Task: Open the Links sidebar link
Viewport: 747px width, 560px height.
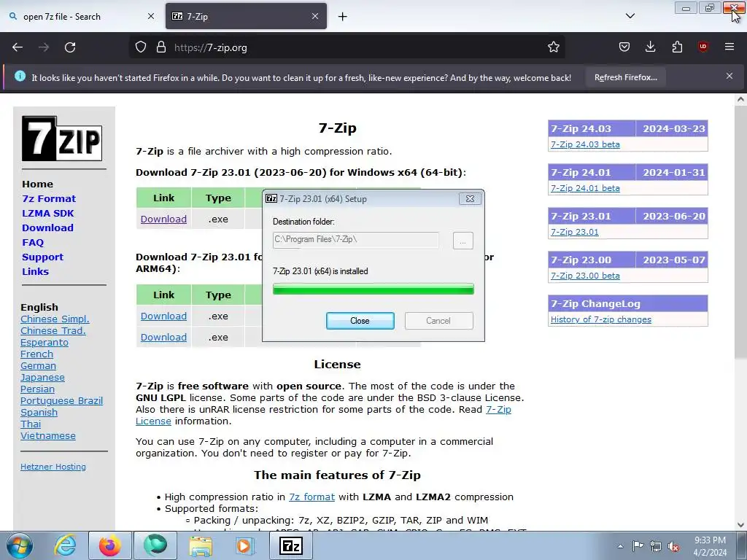Action: (35, 271)
